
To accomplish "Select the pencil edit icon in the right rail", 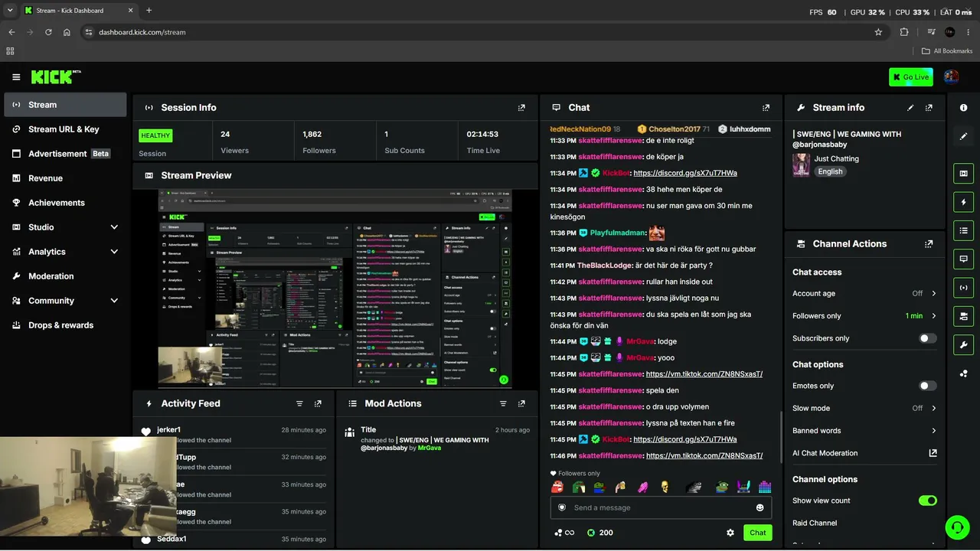I will coord(963,136).
